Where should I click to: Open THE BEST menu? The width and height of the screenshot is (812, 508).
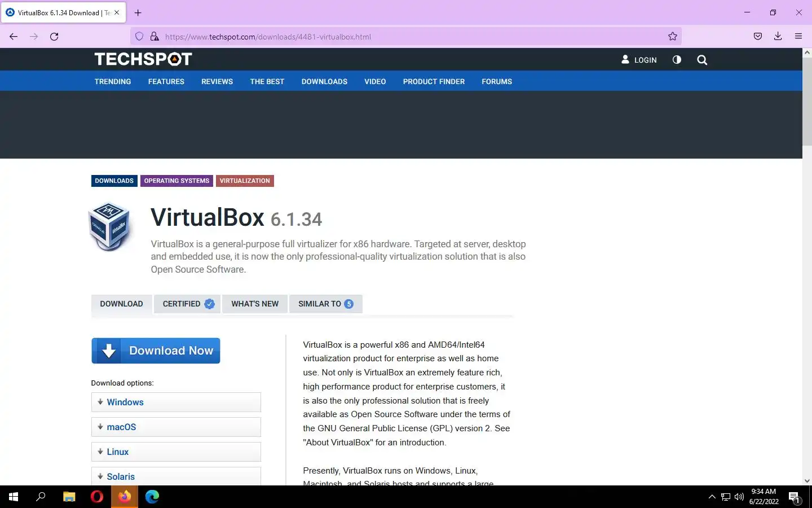coord(267,81)
